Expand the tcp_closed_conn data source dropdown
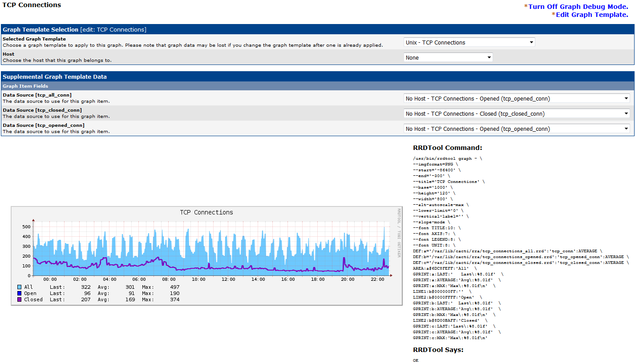This screenshot has width=635, height=364. click(517, 113)
